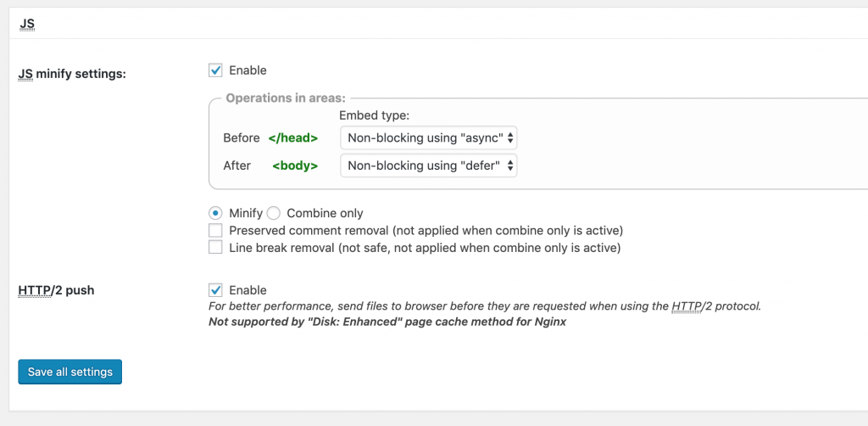Click the Nginx not supported bold note
The width and height of the screenshot is (868, 426).
387,322
